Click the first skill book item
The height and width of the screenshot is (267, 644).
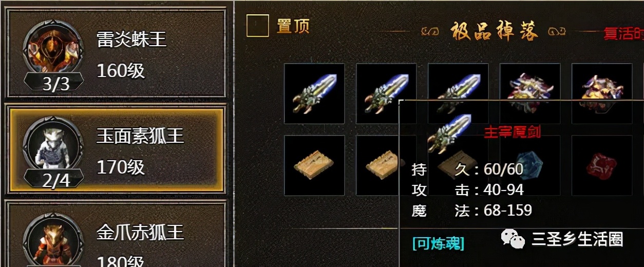click(x=314, y=165)
